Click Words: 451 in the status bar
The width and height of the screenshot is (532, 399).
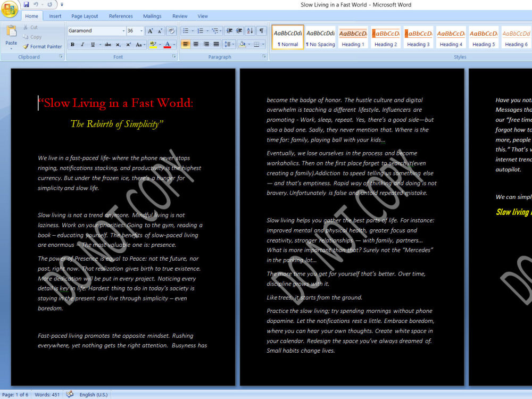pos(47,395)
